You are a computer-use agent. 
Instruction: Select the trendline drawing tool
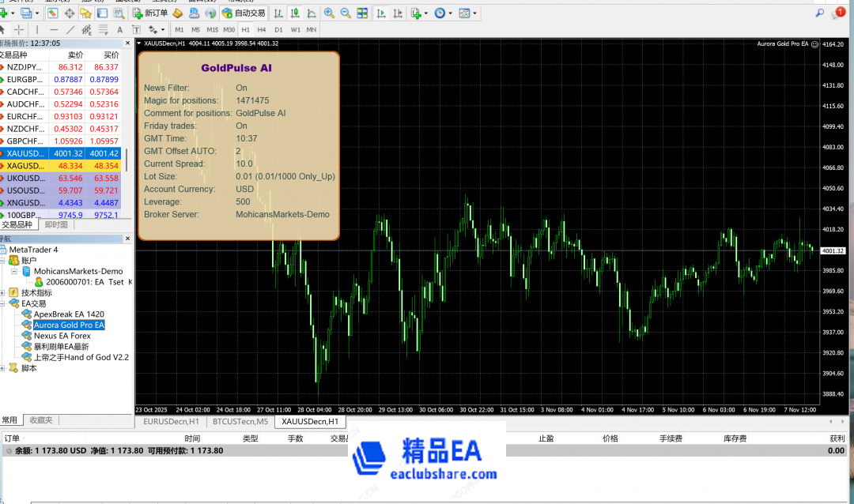coord(70,30)
